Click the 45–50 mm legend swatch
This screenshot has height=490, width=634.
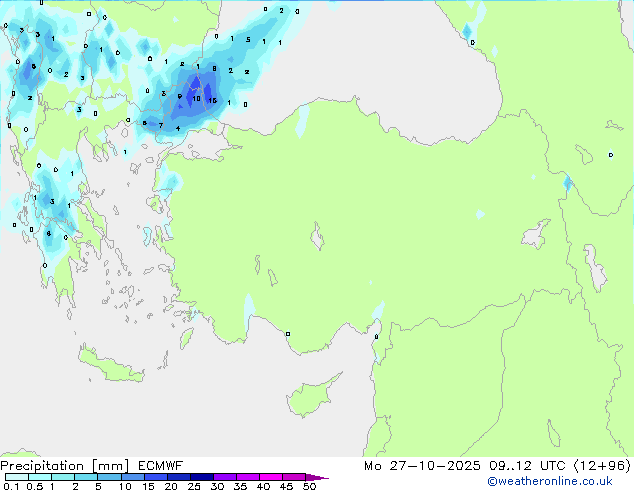[x=294, y=477]
